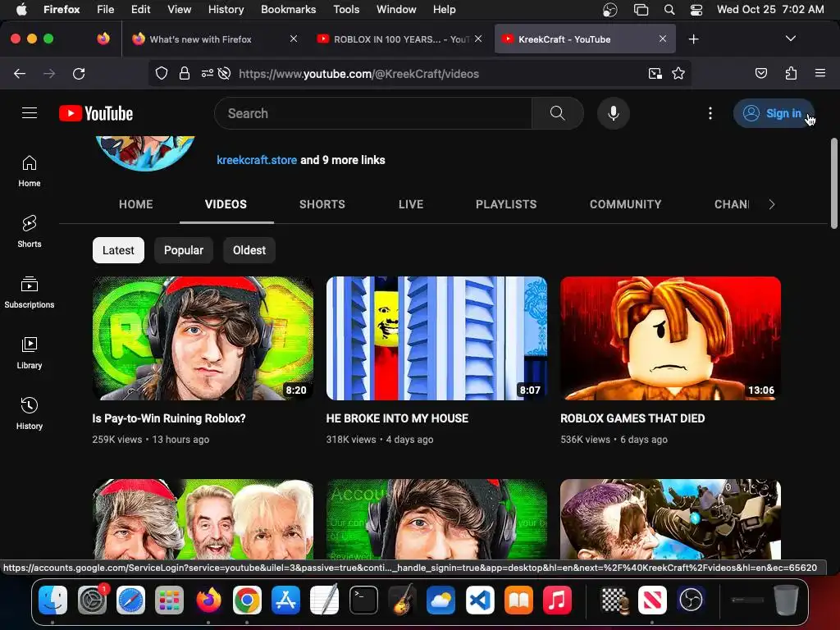Click the Firefox View pinned icon
Screen dimensions: 840x630
click(x=103, y=39)
